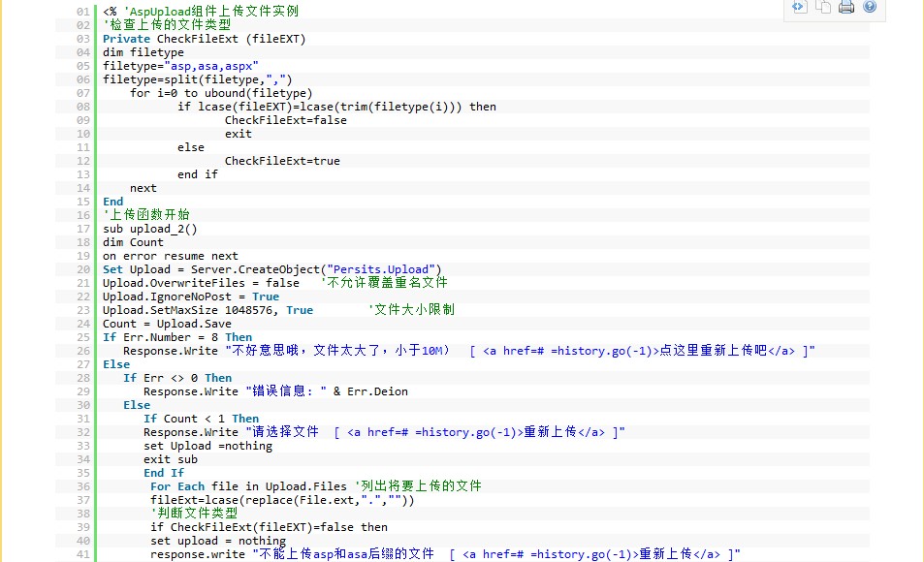Image resolution: width=924 pixels, height=562 pixels.
Task: Select the code view source angle-brackets icon
Action: click(x=798, y=8)
